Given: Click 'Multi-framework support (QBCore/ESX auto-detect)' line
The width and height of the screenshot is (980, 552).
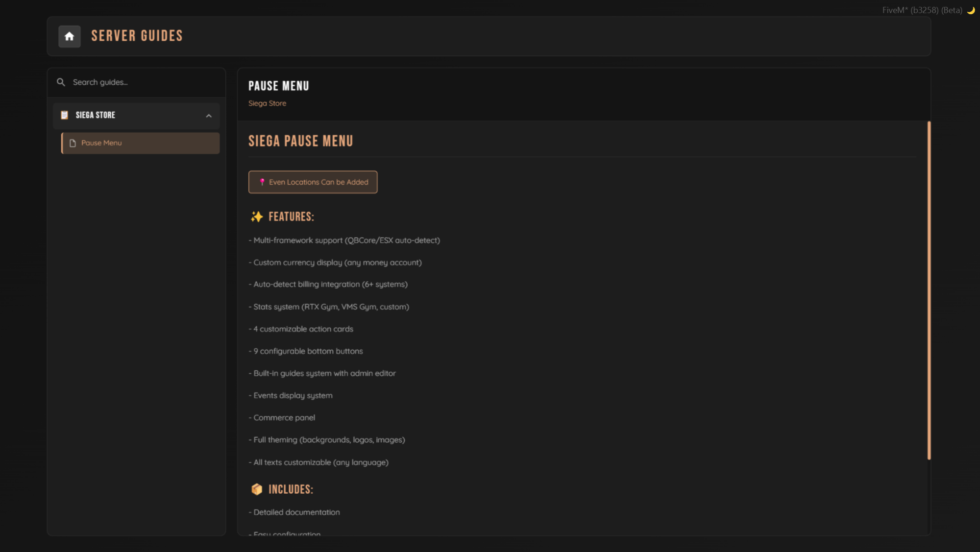Looking at the screenshot, I should pyautogui.click(x=344, y=240).
